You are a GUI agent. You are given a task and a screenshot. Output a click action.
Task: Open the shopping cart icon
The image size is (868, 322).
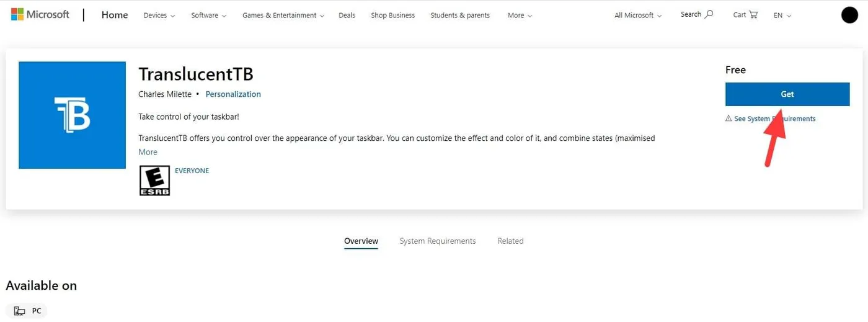[753, 15]
